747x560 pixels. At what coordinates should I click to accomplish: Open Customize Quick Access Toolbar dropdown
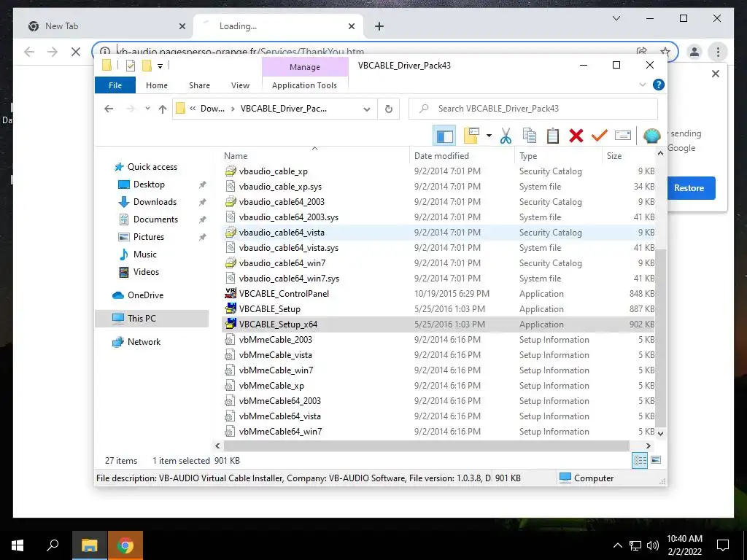(160, 66)
